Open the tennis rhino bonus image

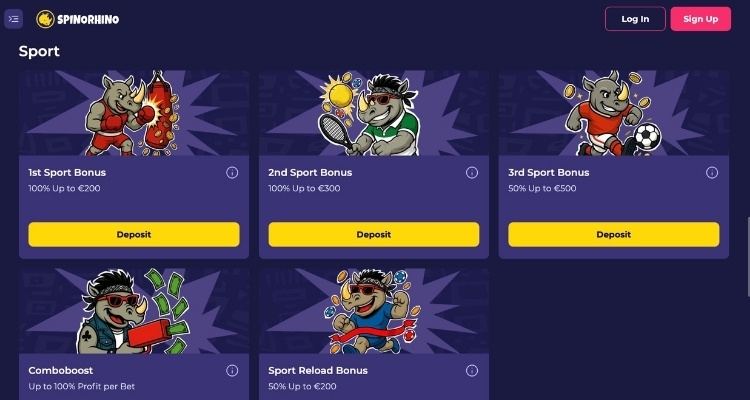click(x=374, y=113)
